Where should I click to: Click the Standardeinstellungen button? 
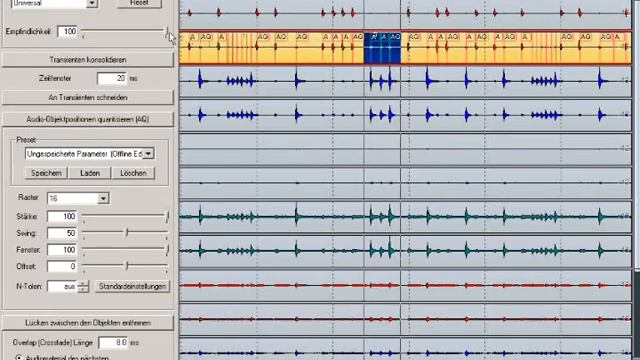coord(132,287)
